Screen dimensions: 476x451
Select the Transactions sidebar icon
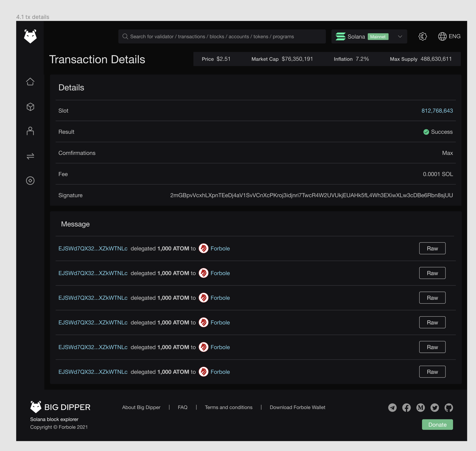[30, 156]
